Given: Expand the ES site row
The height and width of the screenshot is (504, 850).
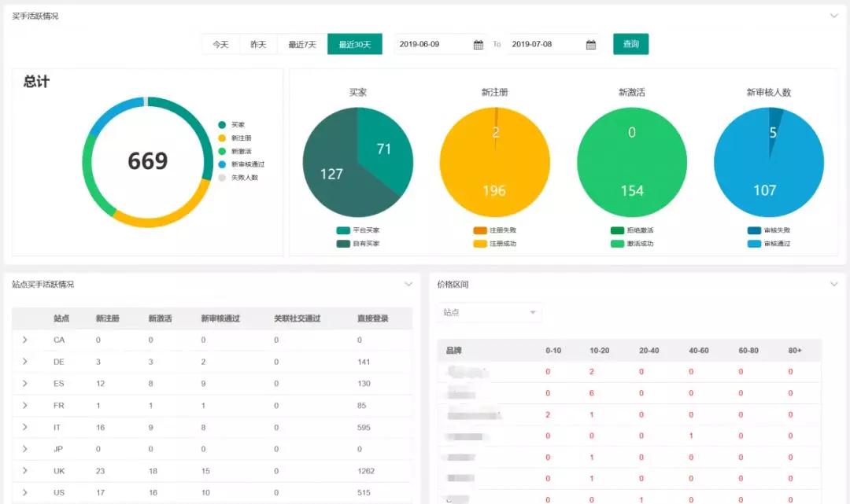Looking at the screenshot, I should pos(25,383).
